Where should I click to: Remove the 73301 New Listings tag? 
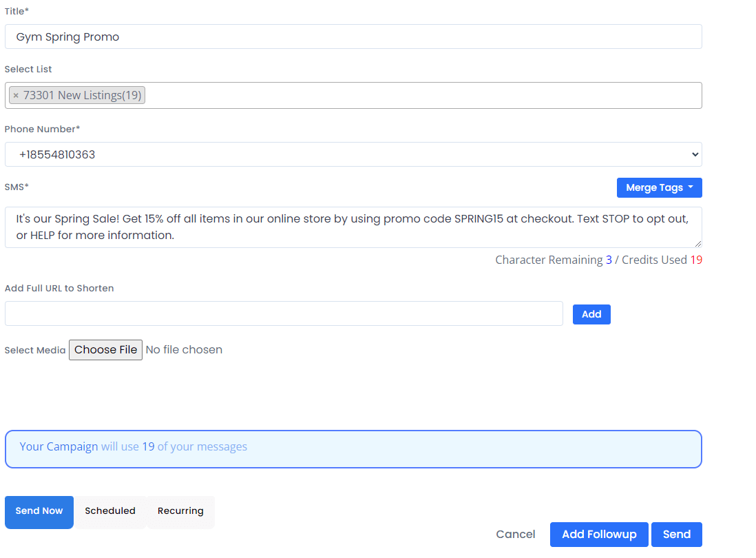tap(16, 96)
